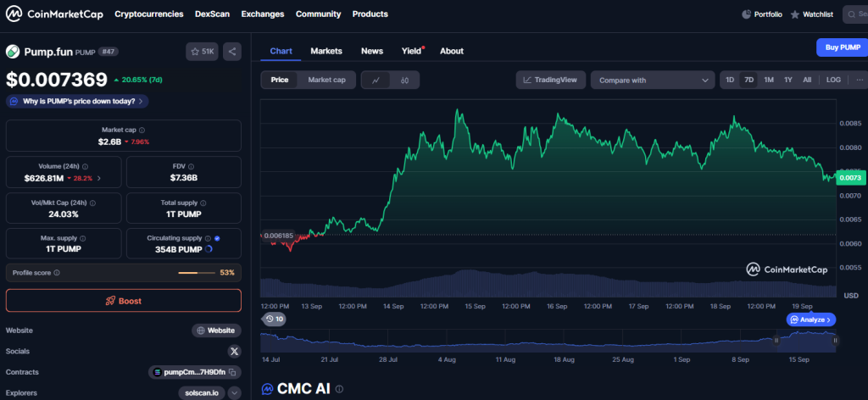Viewport: 868px width, 400px height.
Task: Open the chart more options ellipsis
Action: [860, 80]
